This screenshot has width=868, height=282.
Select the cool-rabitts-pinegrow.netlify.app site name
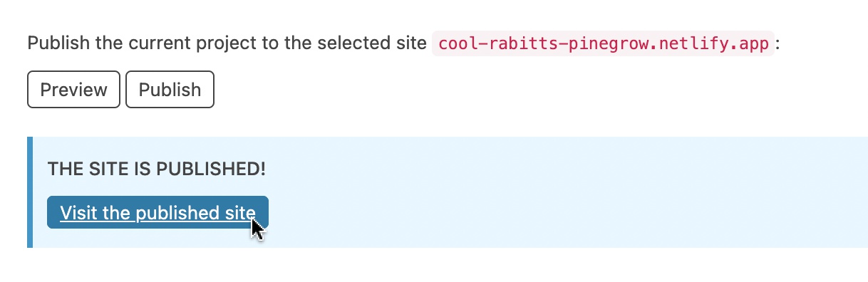(x=603, y=43)
